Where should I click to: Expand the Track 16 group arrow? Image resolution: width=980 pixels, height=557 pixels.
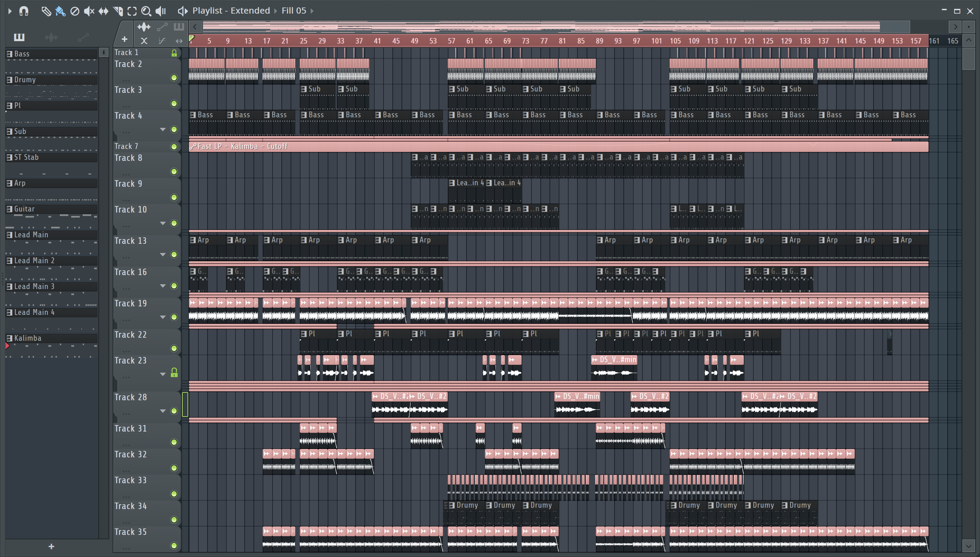click(x=163, y=286)
